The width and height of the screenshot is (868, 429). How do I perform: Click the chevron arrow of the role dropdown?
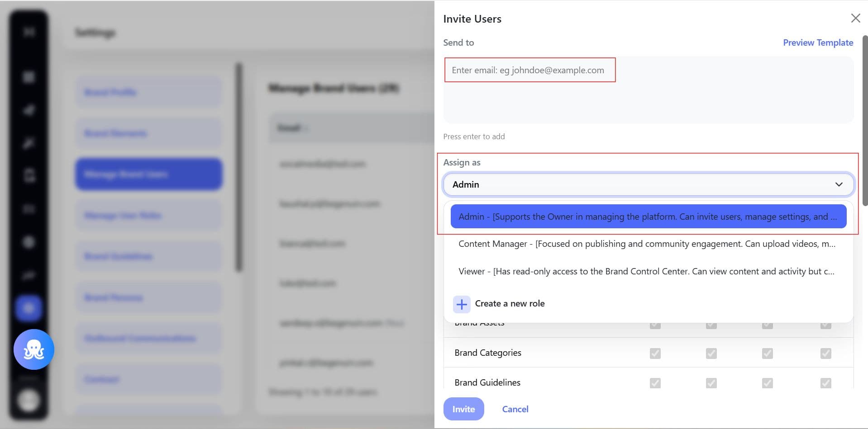(x=839, y=184)
